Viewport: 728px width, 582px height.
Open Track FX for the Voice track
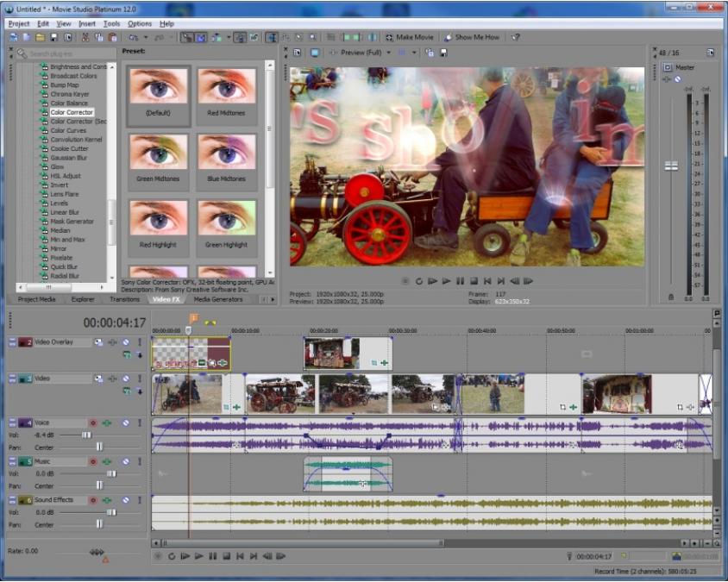coord(107,422)
